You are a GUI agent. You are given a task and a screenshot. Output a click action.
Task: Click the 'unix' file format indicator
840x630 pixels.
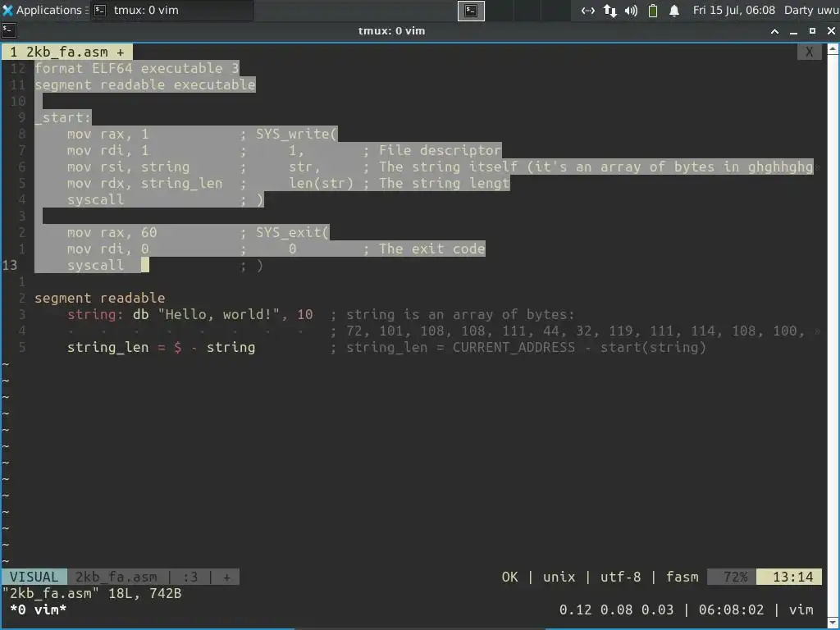(559, 577)
